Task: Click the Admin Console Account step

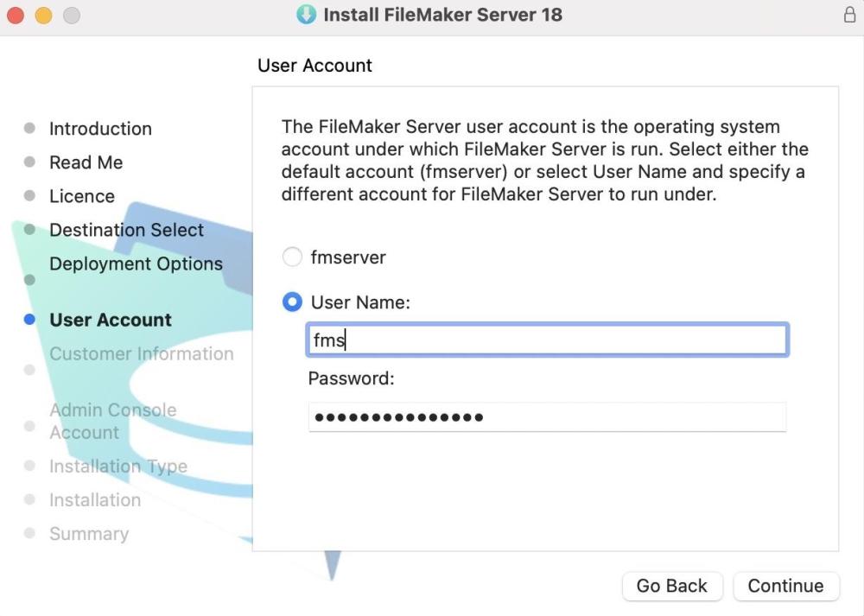Action: tap(112, 421)
